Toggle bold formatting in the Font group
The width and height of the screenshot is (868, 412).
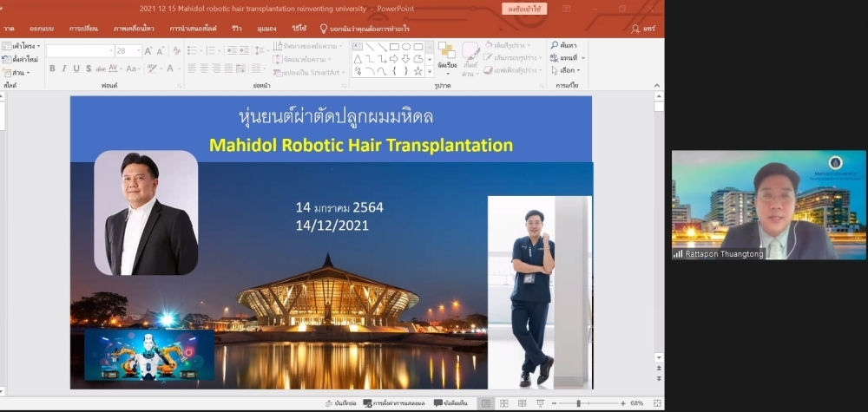[52, 69]
